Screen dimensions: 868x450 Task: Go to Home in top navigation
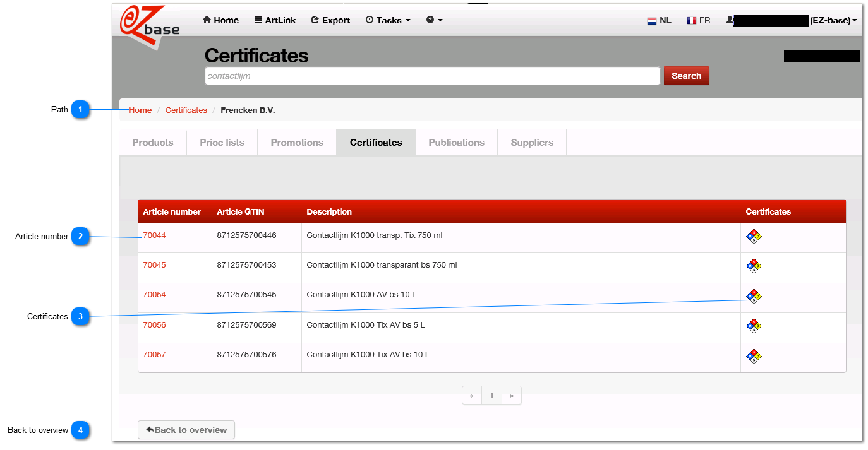click(220, 20)
